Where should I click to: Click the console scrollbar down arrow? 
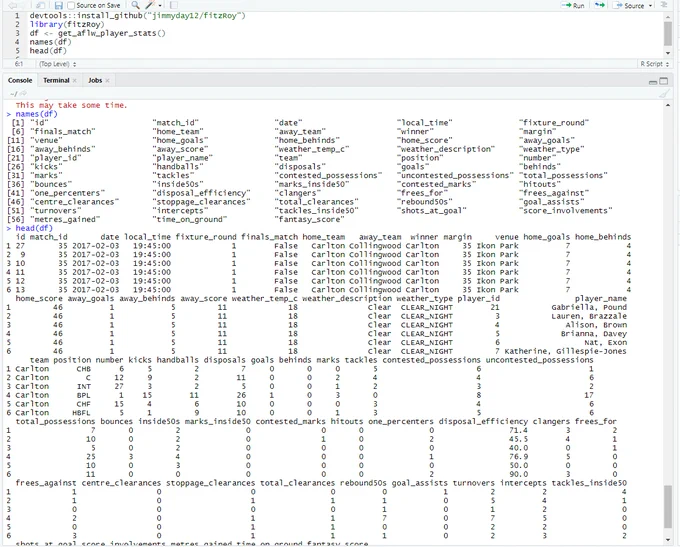pos(667,539)
